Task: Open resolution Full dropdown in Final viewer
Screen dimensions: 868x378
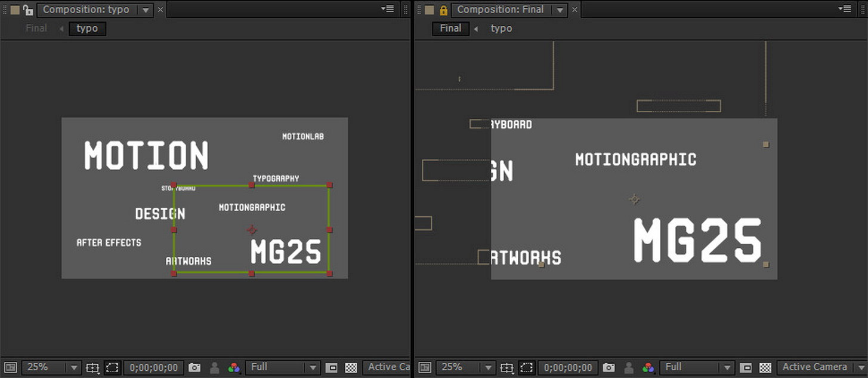Action: 697,367
